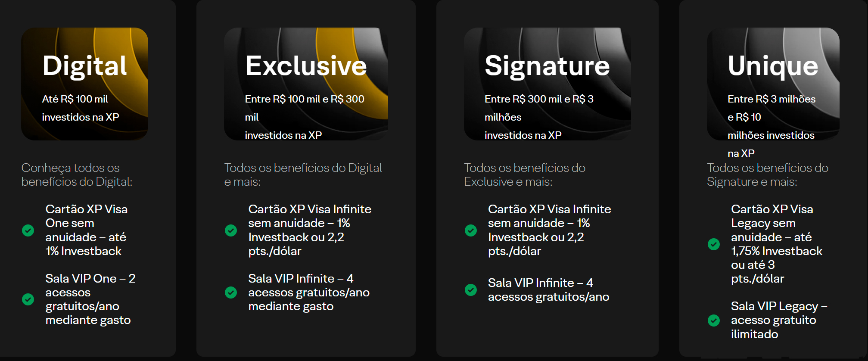The image size is (868, 361).
Task: Select the Digital tier banner image
Action: [x=84, y=84]
